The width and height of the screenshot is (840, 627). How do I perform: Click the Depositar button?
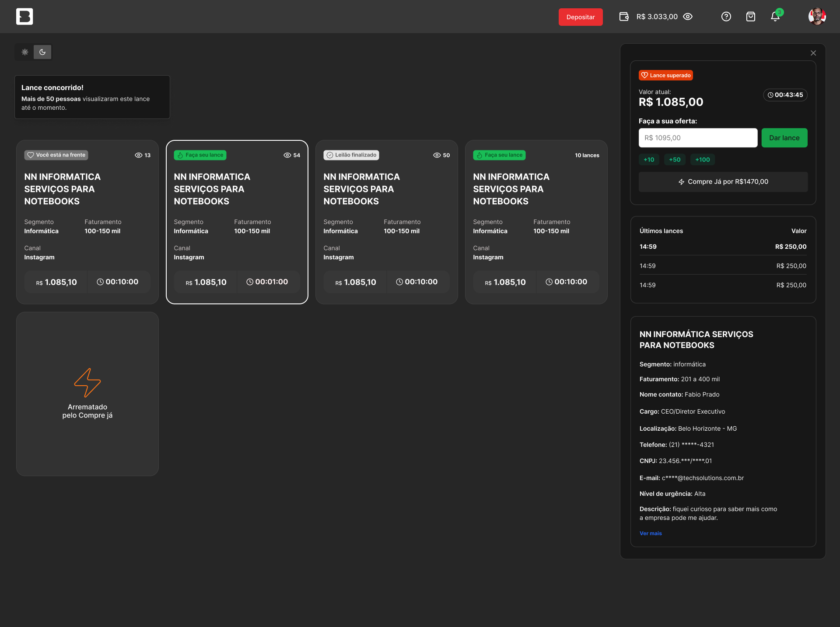(581, 17)
